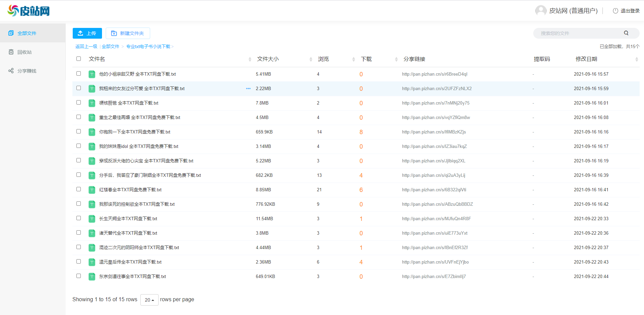Click the green file icon for 红楼春

pos(92,190)
